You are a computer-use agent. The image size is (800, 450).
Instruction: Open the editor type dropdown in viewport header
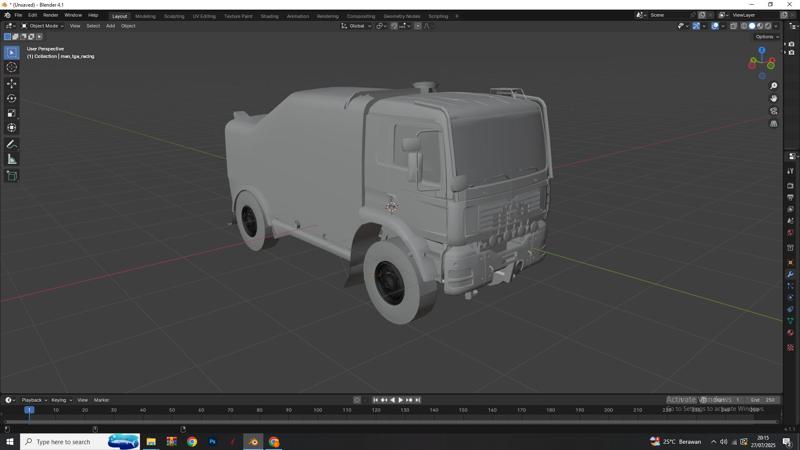point(10,26)
